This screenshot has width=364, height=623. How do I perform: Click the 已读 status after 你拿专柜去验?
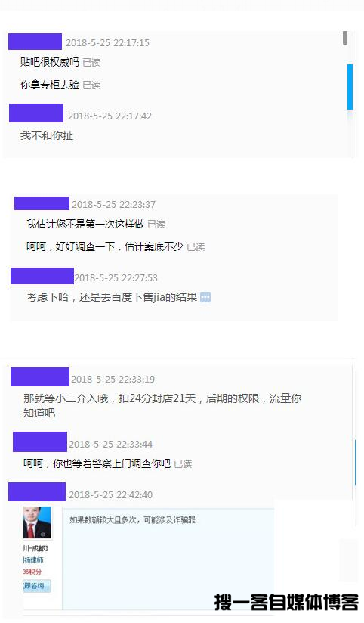coord(91,85)
